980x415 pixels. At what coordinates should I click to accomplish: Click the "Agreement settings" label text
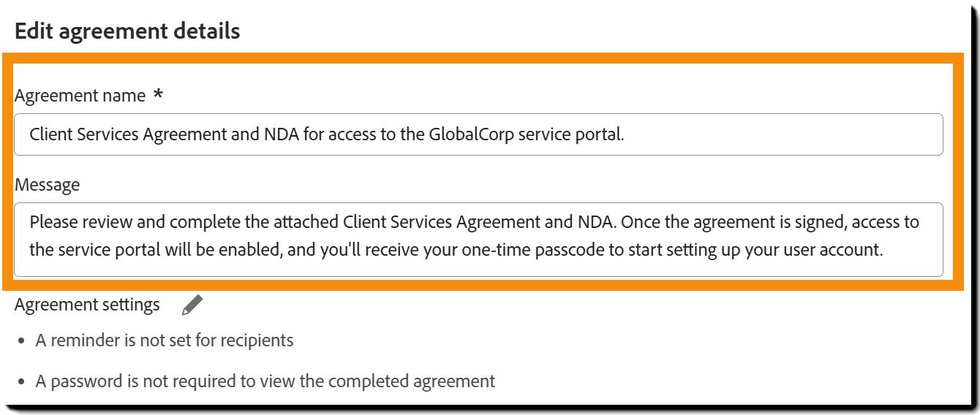tap(87, 305)
